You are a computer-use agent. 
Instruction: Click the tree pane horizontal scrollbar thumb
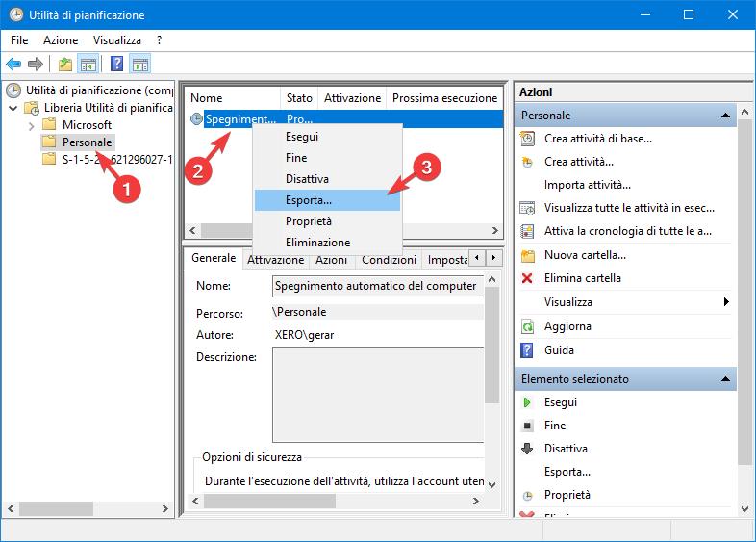point(56,508)
